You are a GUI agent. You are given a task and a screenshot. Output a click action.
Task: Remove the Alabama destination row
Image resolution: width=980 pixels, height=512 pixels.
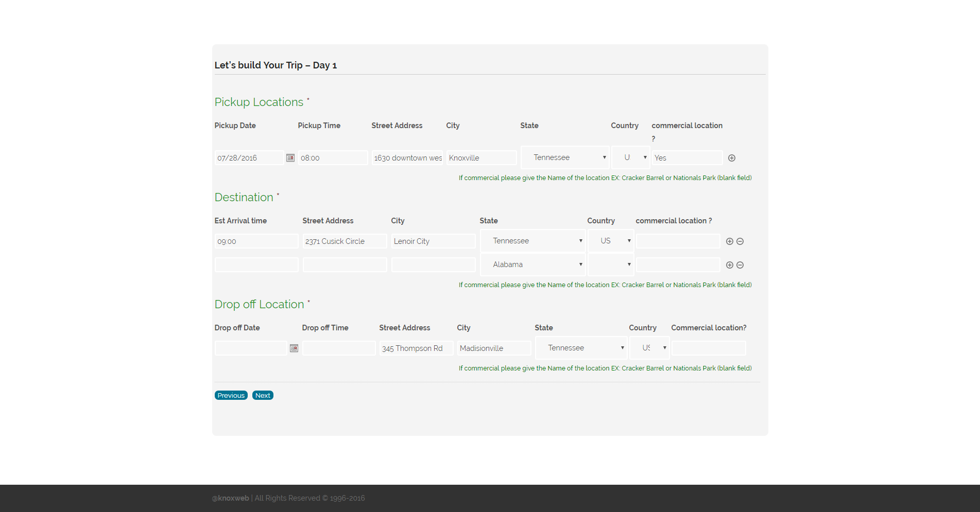(x=740, y=265)
